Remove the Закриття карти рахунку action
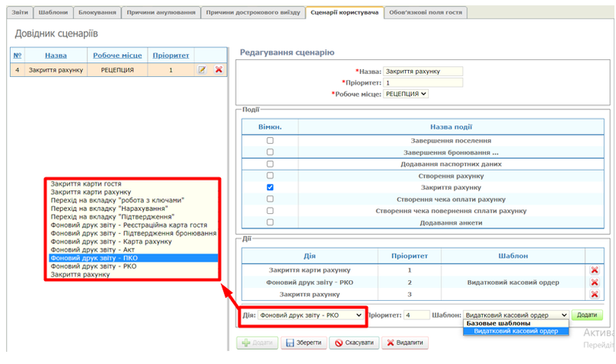The width and height of the screenshot is (616, 364). (594, 270)
